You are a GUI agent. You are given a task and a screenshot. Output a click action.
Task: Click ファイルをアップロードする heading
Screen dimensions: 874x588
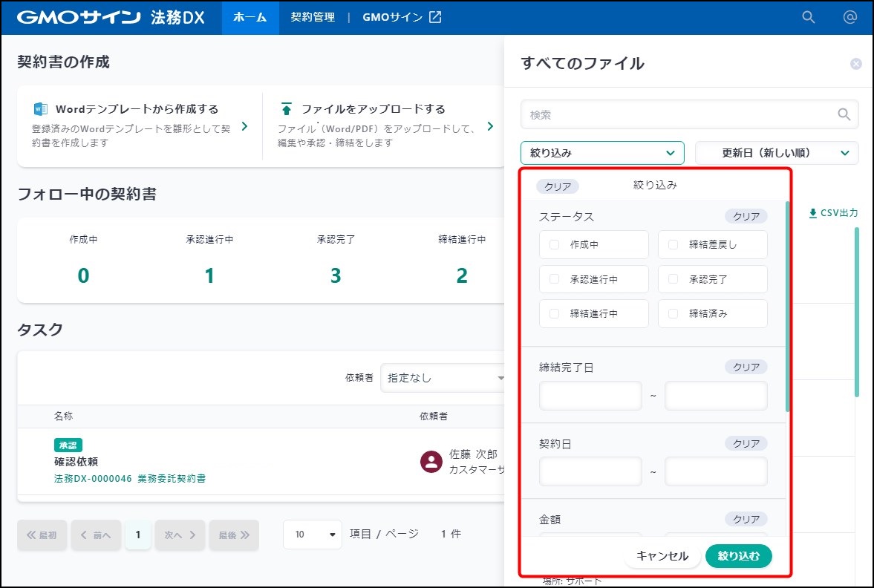tap(374, 109)
